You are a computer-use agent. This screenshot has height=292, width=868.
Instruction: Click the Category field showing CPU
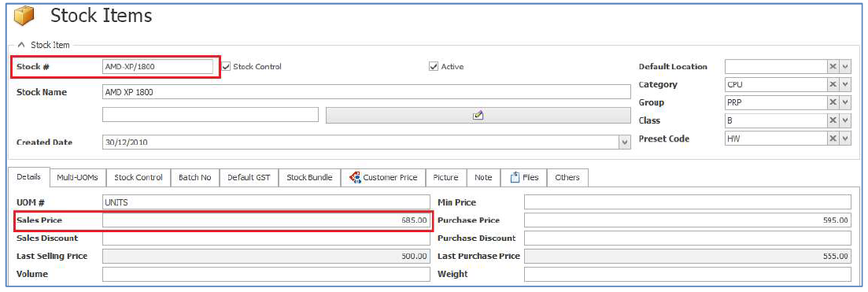point(776,84)
